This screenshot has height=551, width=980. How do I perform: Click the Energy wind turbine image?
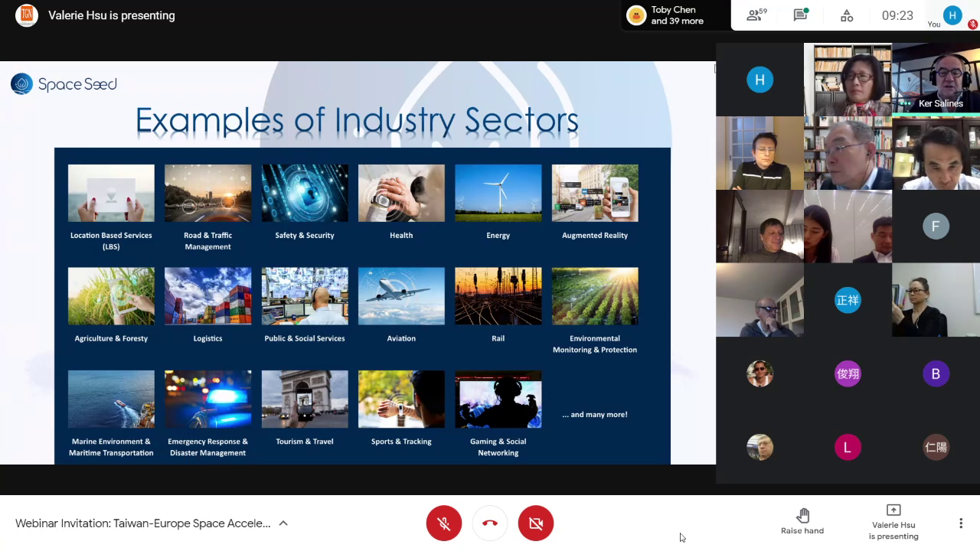coord(498,193)
